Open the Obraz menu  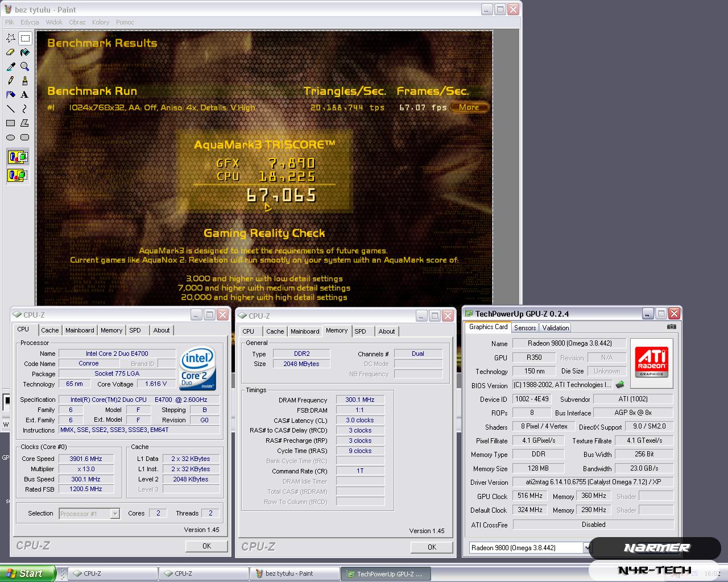coord(77,22)
